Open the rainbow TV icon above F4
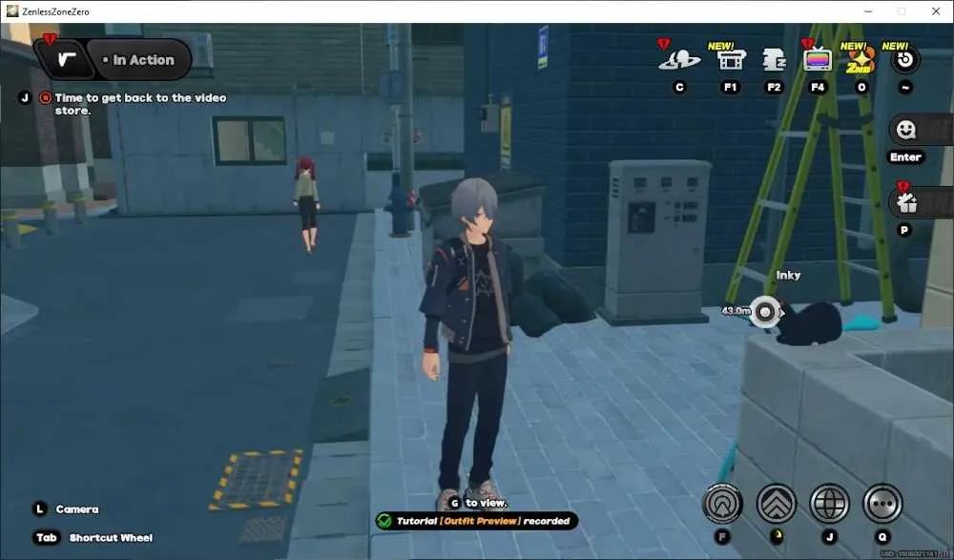The image size is (954, 560). coord(818,60)
